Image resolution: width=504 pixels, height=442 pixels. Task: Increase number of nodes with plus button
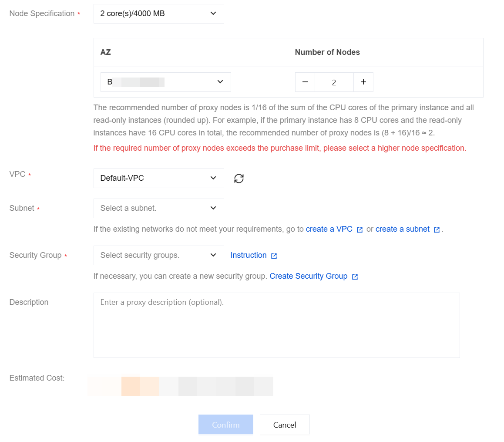(363, 82)
